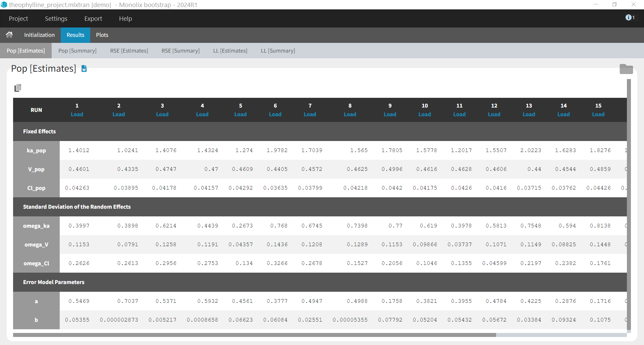Load results for run 15
Screen dimensions: 644x345
coord(598,114)
